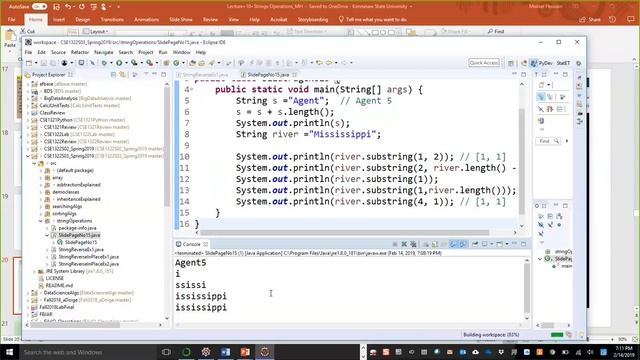Expand the JRE System Library node
The image size is (640, 360).
34,271
